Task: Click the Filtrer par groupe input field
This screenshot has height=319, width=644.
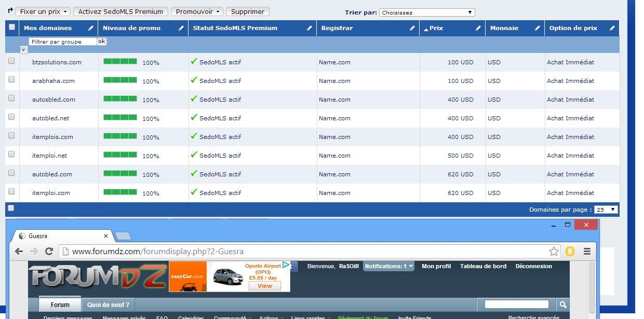Action: [62, 41]
